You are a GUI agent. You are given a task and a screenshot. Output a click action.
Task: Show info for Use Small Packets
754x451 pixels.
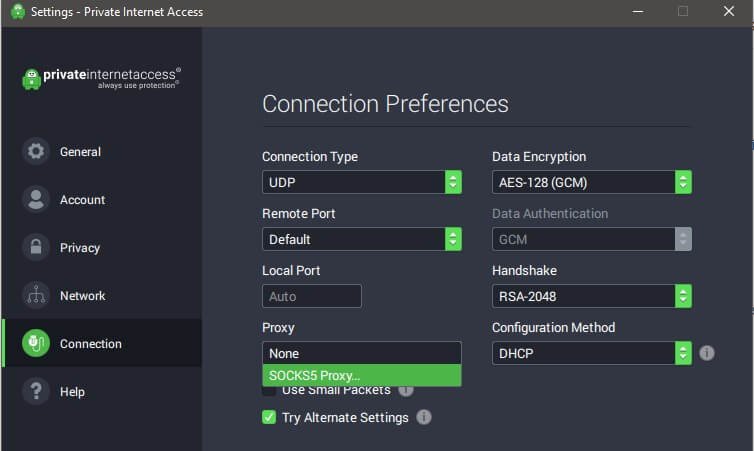pyautogui.click(x=406, y=390)
